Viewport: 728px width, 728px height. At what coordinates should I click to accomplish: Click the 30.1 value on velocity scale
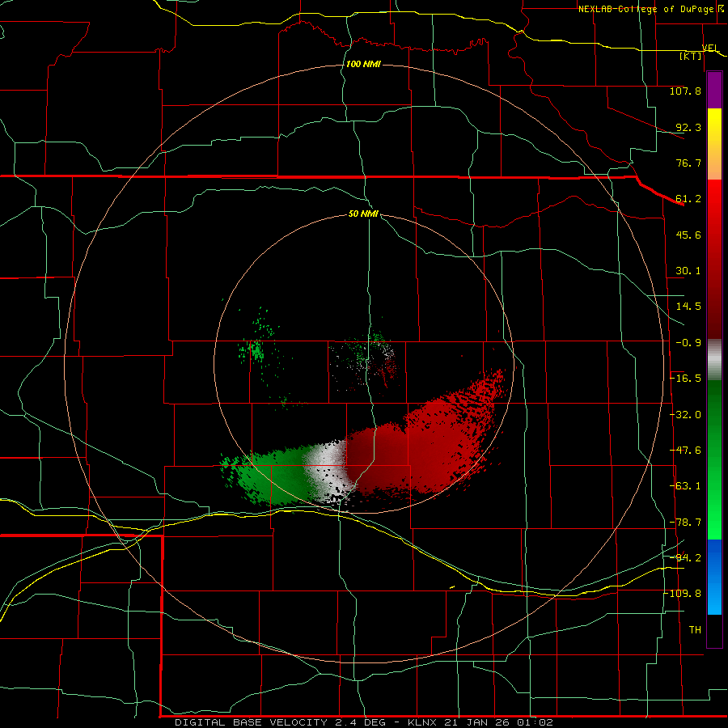click(688, 271)
